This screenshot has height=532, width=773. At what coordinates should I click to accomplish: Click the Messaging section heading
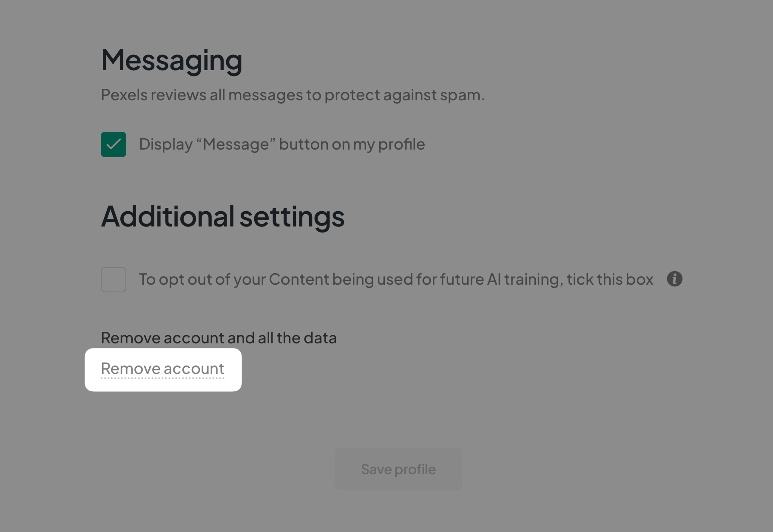point(171,59)
